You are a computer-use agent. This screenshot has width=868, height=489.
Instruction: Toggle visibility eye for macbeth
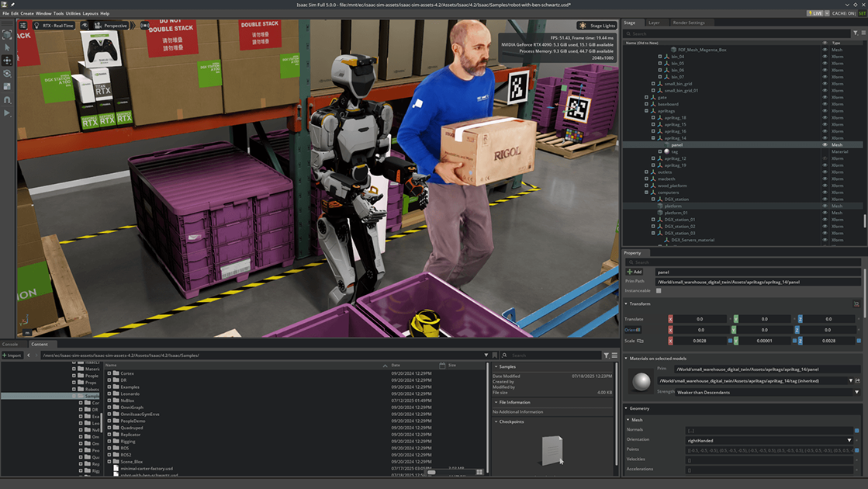(x=825, y=179)
